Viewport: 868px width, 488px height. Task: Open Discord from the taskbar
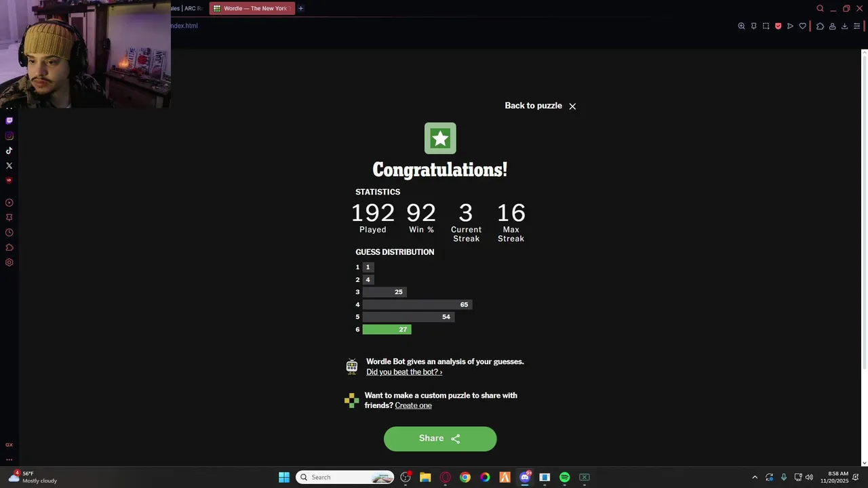click(x=524, y=477)
